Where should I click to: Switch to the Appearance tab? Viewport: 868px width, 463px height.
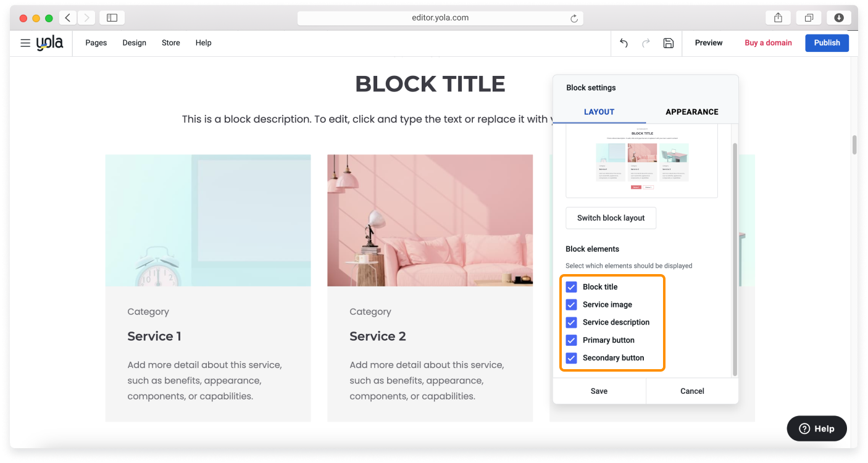click(x=691, y=112)
